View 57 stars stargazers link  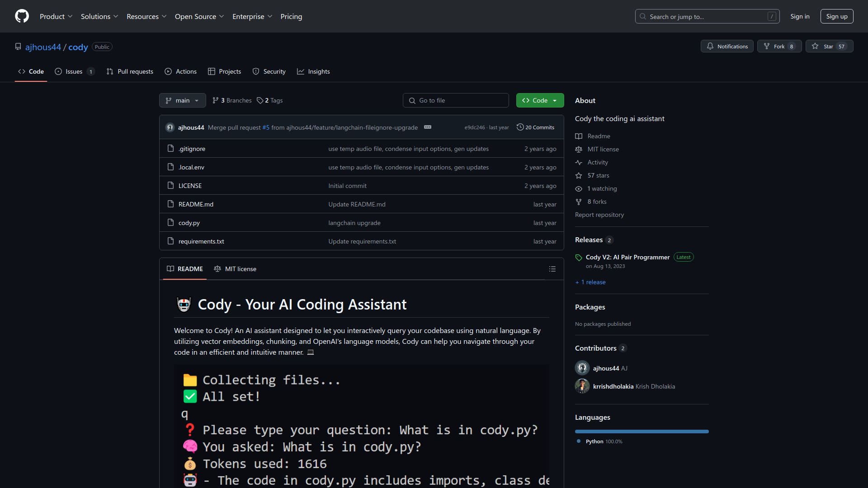pos(592,175)
